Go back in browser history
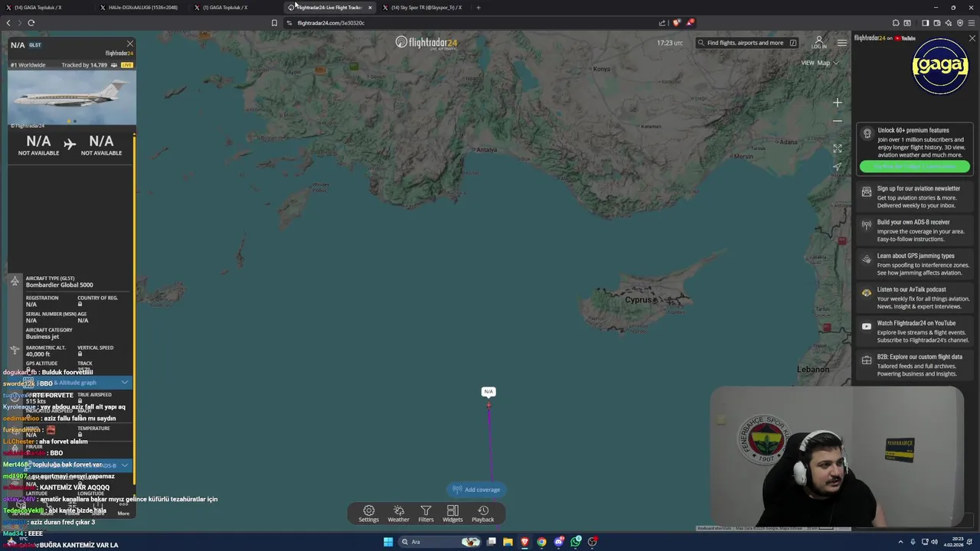 (8, 23)
